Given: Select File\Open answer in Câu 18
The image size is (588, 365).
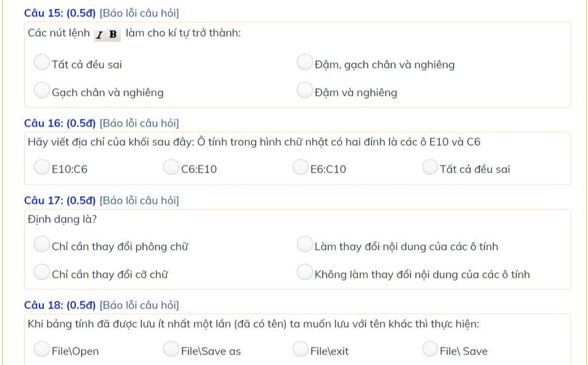Looking at the screenshot, I should click(41, 350).
